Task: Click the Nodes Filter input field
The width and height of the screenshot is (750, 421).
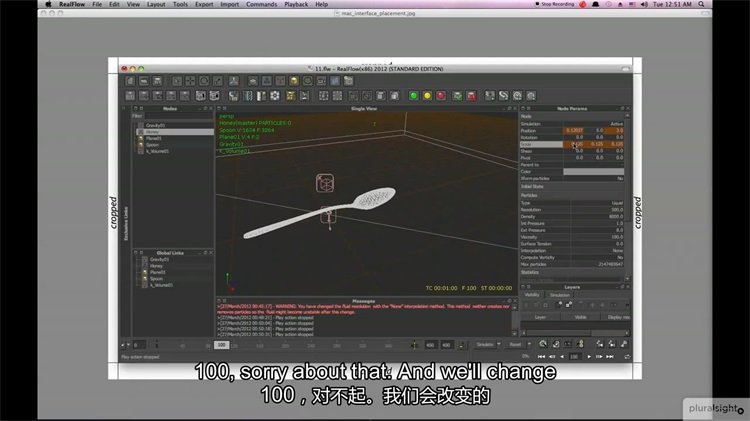Action: [x=179, y=116]
